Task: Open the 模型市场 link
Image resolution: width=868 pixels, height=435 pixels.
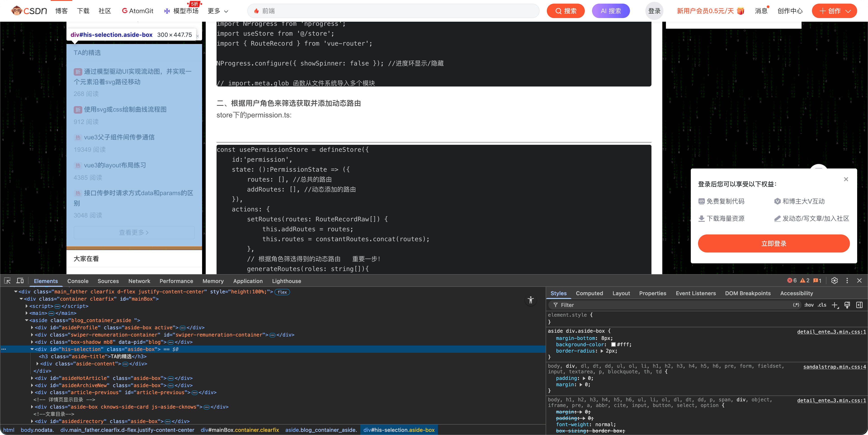Action: 181,11
